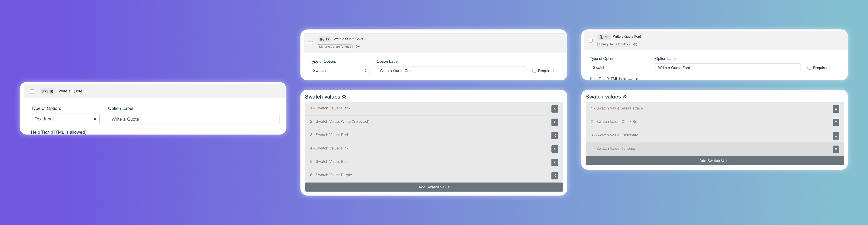Click the Write a Quote Color label field

coord(451,71)
